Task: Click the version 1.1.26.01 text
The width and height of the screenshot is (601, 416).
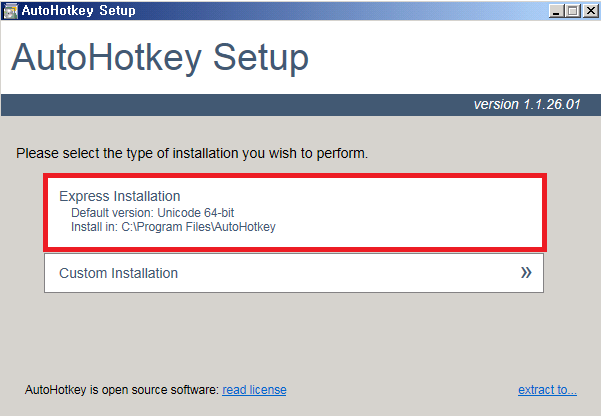Action: tap(527, 104)
